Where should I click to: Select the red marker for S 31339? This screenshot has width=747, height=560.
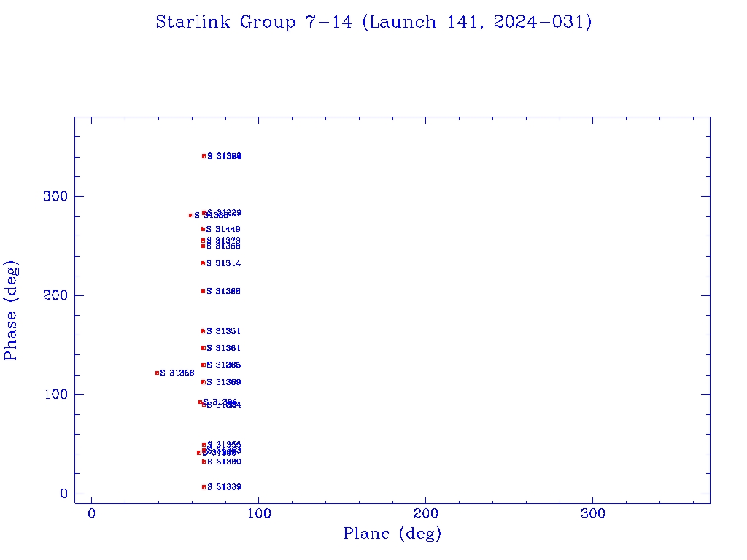point(204,486)
